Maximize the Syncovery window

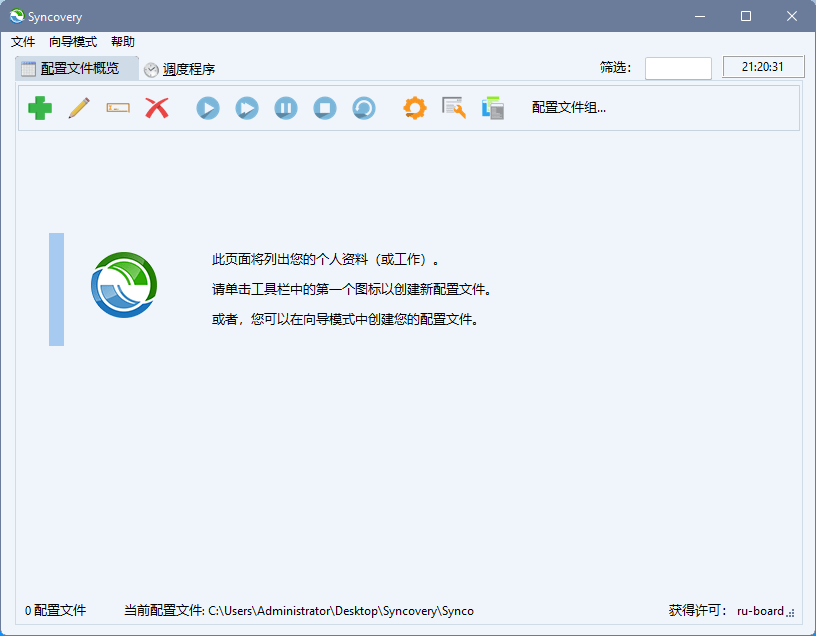746,16
